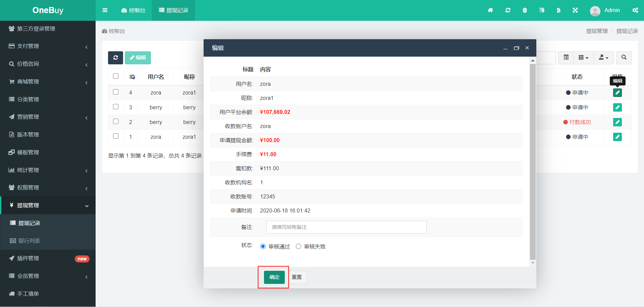644x307 pixels.
Task: Open the export data dropdown
Action: 604,58
